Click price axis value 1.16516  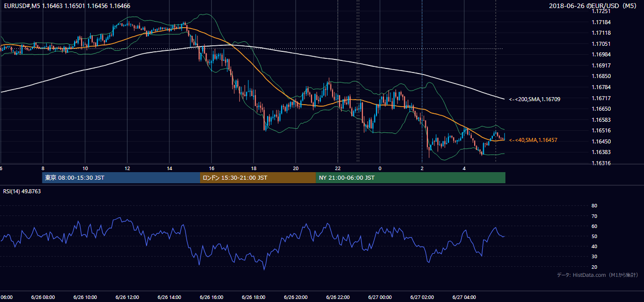tap(601, 130)
